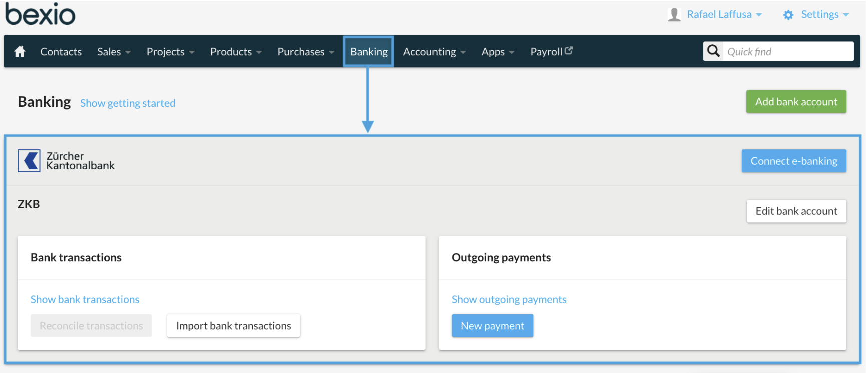Click the Outgoing payments heading
Image resolution: width=868 pixels, height=373 pixels.
click(x=501, y=257)
